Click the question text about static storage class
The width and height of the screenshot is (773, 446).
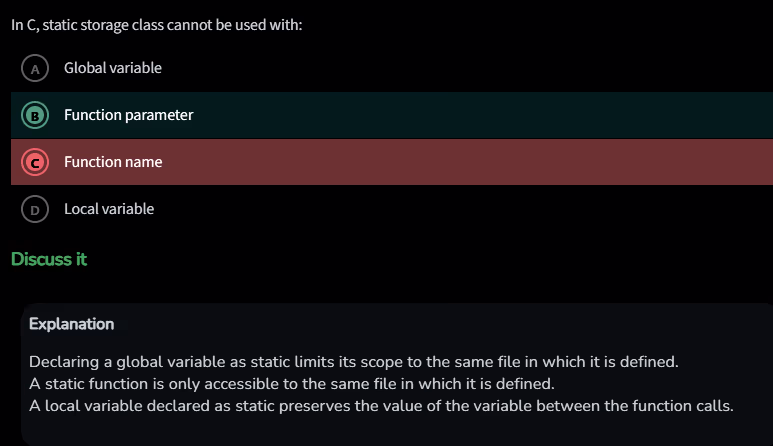(156, 24)
